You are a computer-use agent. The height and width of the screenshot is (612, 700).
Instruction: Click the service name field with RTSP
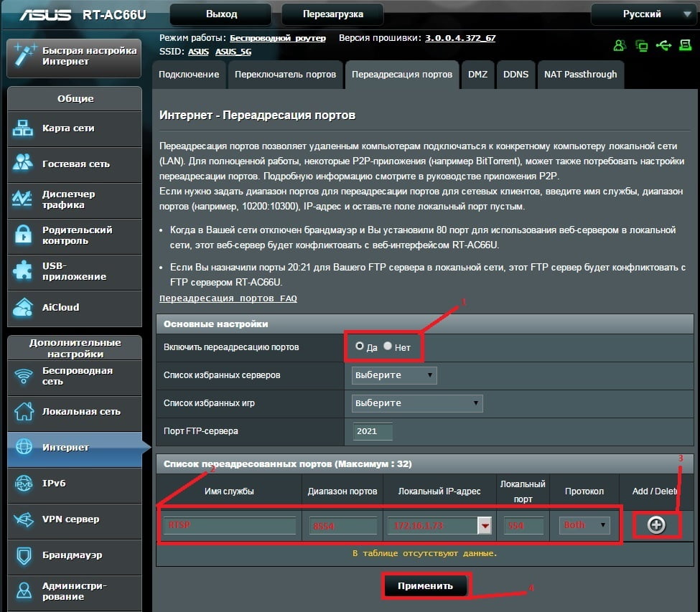(230, 525)
